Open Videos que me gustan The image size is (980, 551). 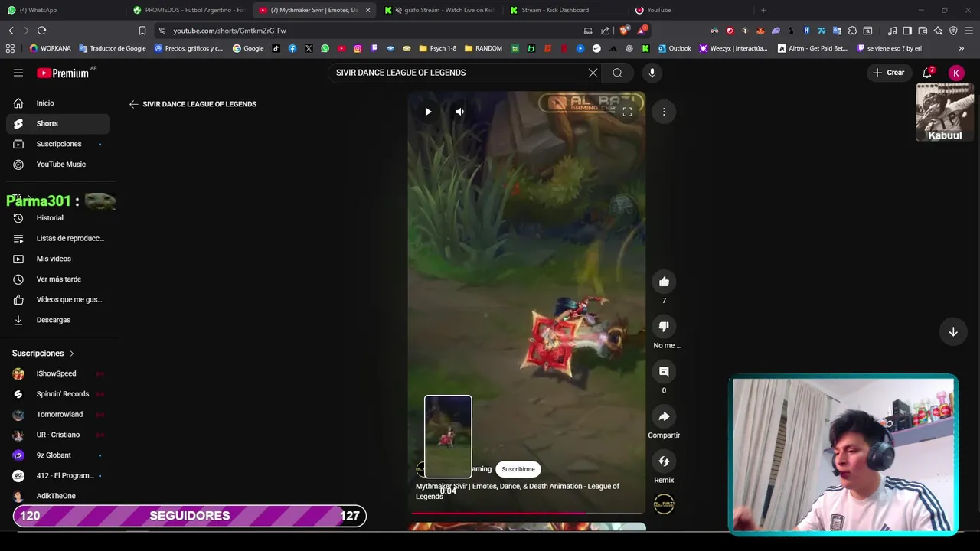[58, 299]
